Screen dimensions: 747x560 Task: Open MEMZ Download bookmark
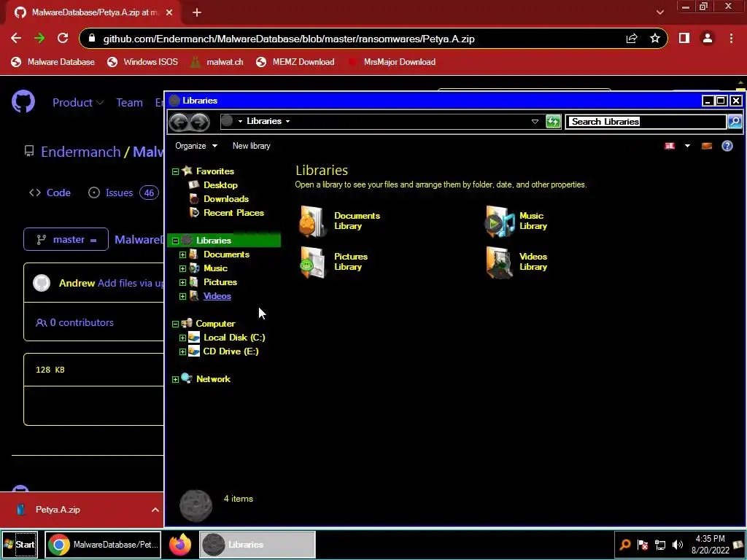[295, 62]
